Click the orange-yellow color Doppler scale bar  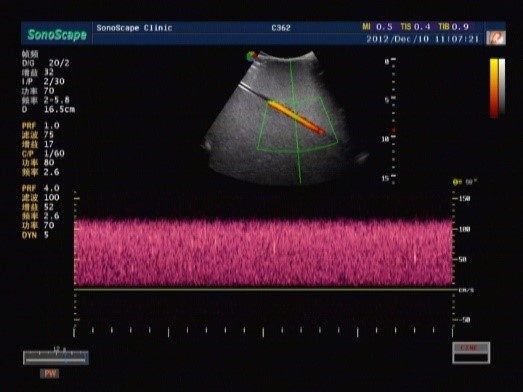(x=494, y=88)
